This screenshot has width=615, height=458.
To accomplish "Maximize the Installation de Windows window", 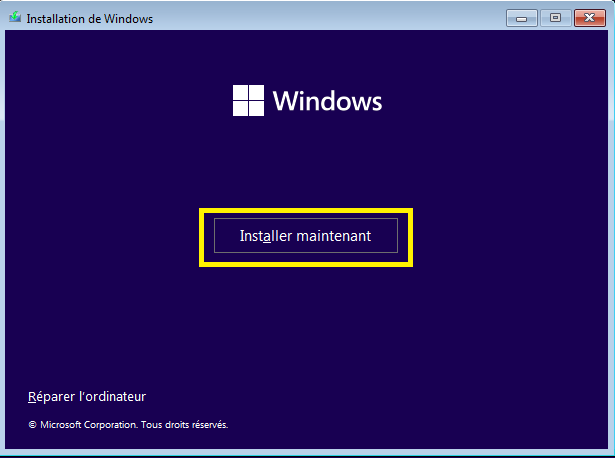I will pyautogui.click(x=555, y=17).
